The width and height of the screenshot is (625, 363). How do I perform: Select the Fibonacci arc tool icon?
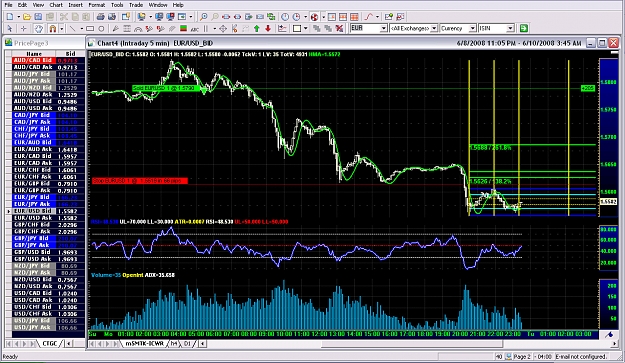138,28
